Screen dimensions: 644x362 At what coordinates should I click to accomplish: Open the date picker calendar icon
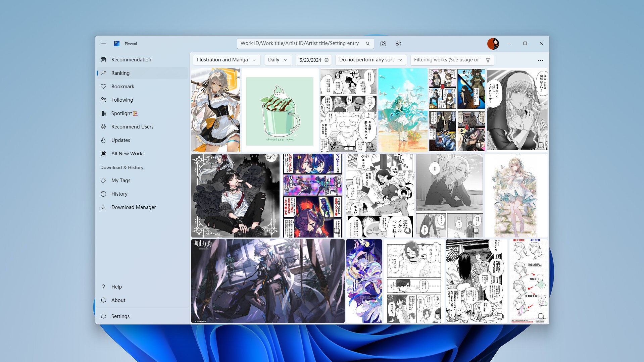[x=326, y=60]
